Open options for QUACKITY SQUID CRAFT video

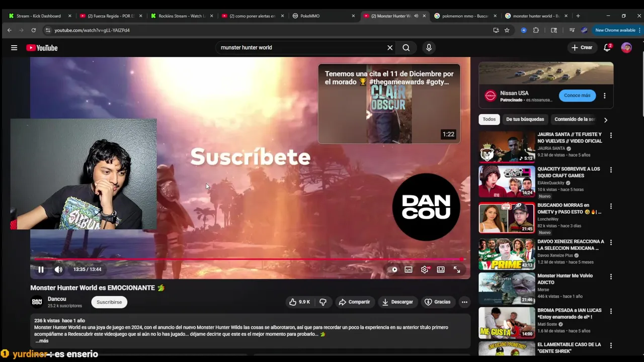(611, 170)
